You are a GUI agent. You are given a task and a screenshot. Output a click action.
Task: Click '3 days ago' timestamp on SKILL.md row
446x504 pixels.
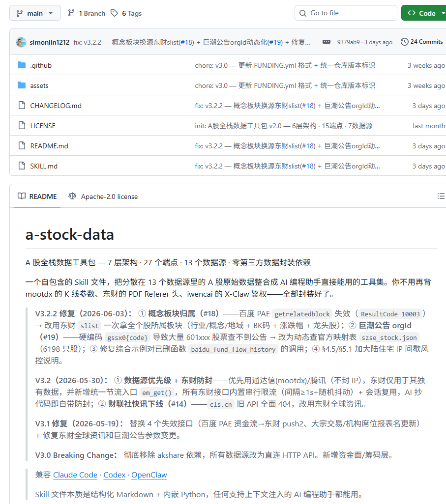(429, 166)
